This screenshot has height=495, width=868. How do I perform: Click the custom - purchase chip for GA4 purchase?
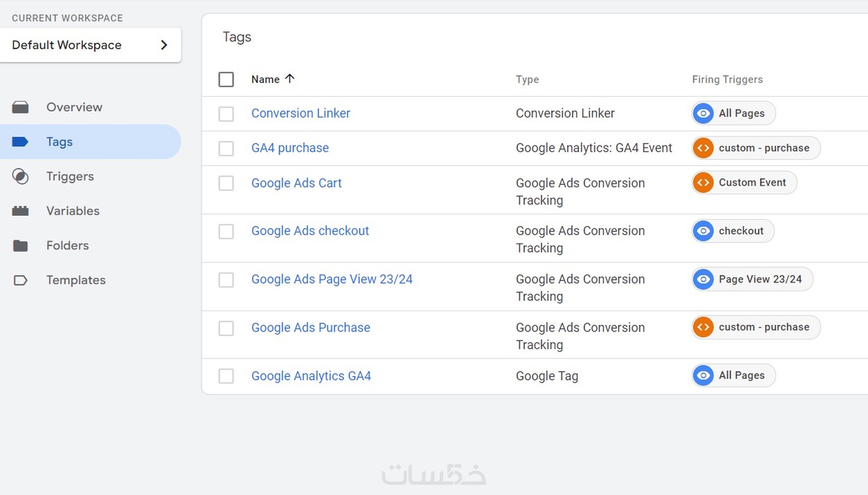pyautogui.click(x=756, y=148)
